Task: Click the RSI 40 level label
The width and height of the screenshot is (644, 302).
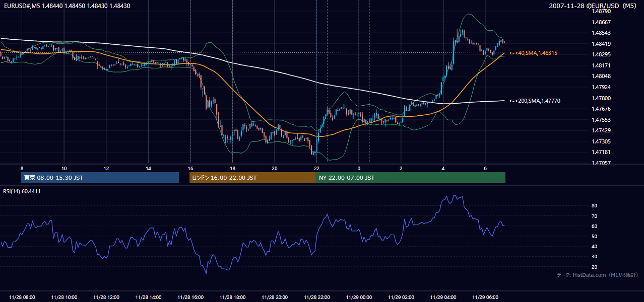Action: click(x=595, y=247)
